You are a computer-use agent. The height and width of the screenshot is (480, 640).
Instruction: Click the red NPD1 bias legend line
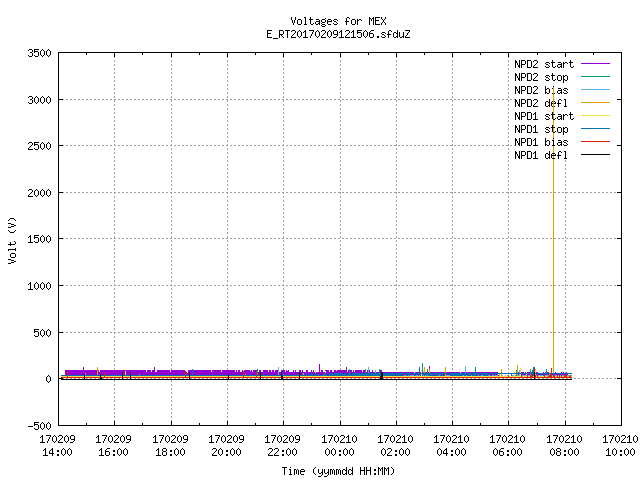pos(596,142)
